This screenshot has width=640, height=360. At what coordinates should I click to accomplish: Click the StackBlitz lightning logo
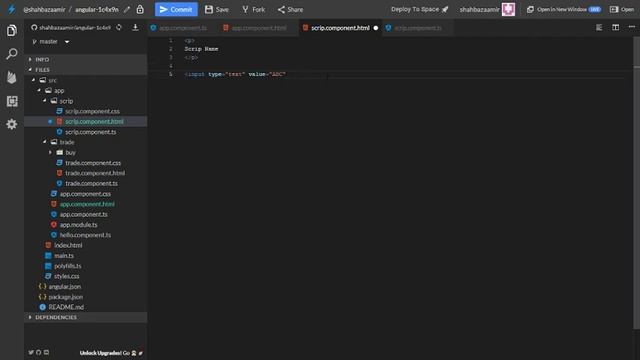coord(11,9)
